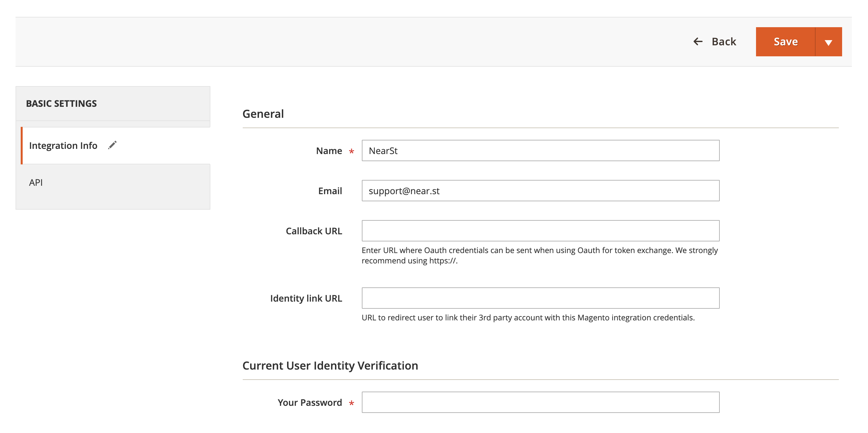Click the Your Password input box
Image resolution: width=868 pixels, height=433 pixels.
pos(540,402)
